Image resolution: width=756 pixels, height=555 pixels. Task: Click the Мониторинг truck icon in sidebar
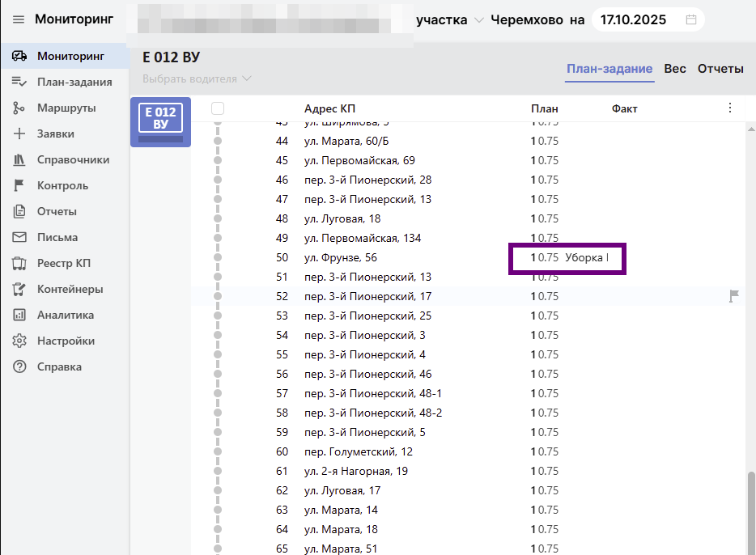(20, 56)
